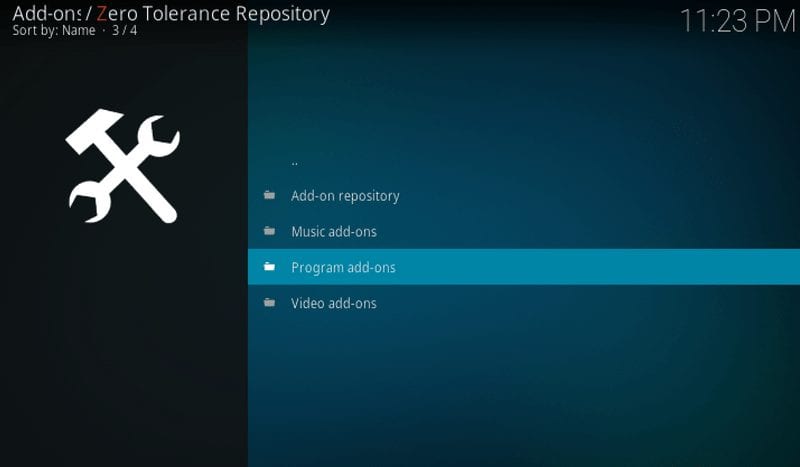Click the hammer and wrench program icon
Image resolution: width=800 pixels, height=467 pixels.
click(x=122, y=166)
